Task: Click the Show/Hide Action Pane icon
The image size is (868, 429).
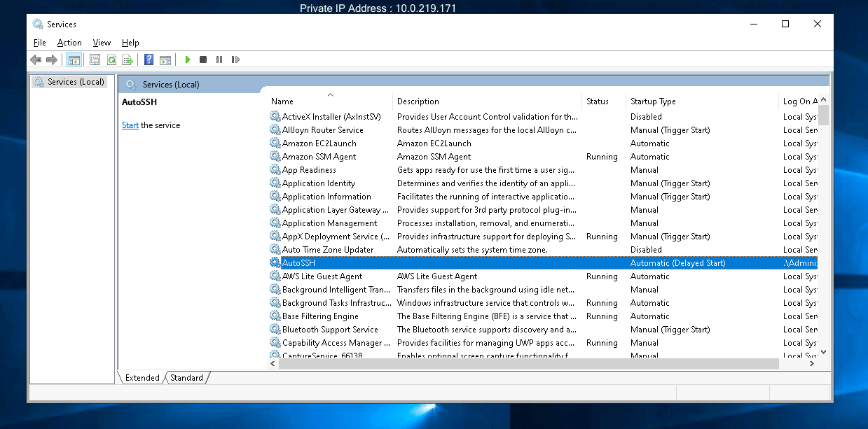Action: pos(165,60)
